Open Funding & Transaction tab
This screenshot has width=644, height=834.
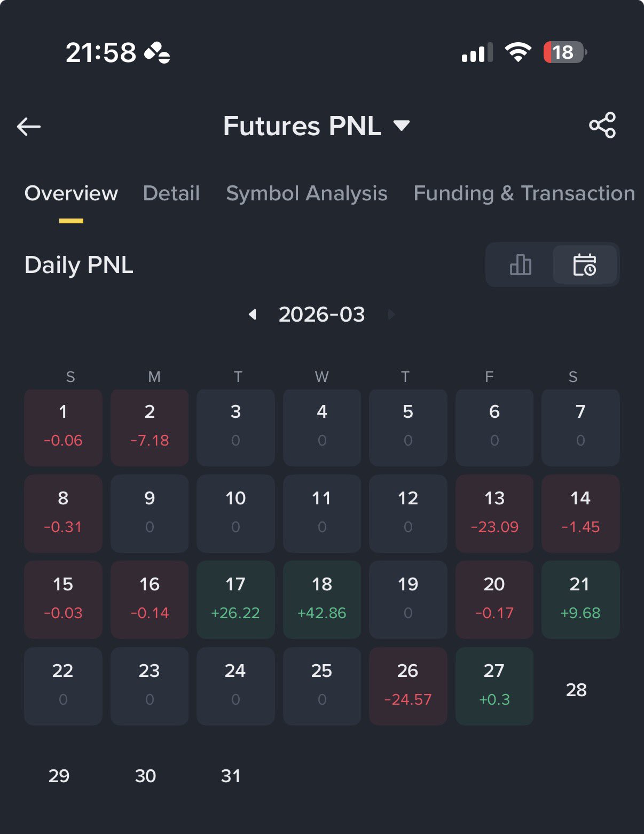pyautogui.click(x=524, y=193)
